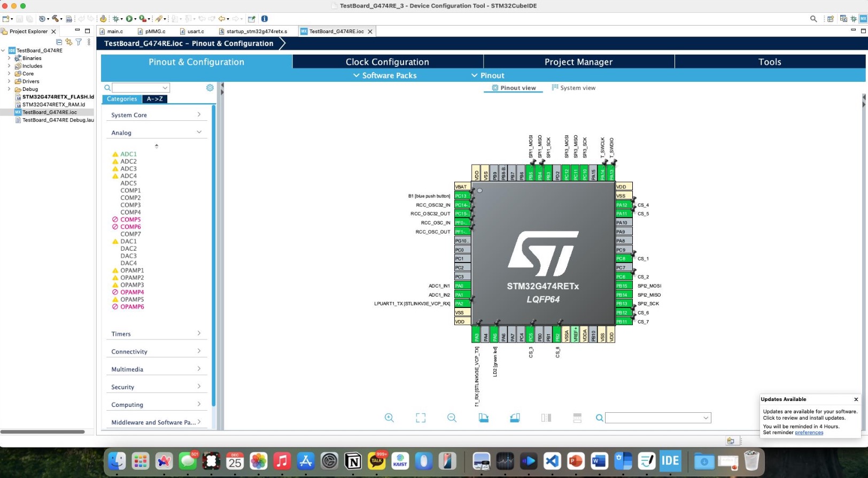Select DAC1 in the Analog list

[128, 241]
